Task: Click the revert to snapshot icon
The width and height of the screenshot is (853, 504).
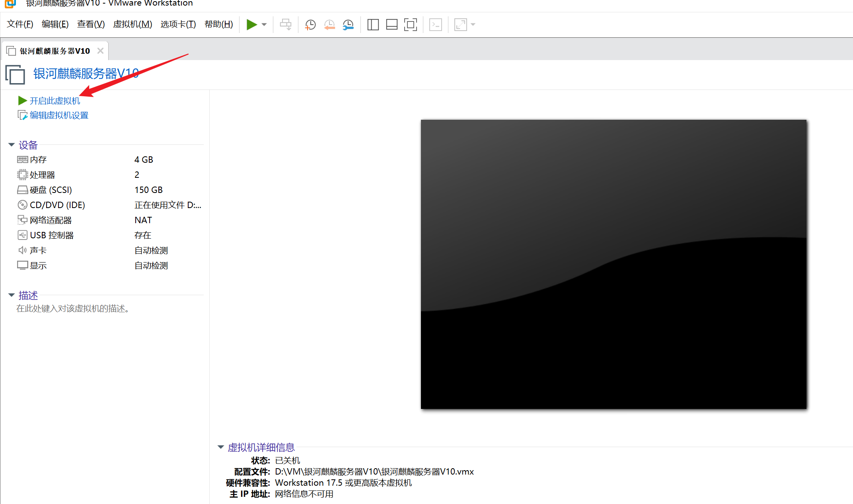Action: pos(329,25)
